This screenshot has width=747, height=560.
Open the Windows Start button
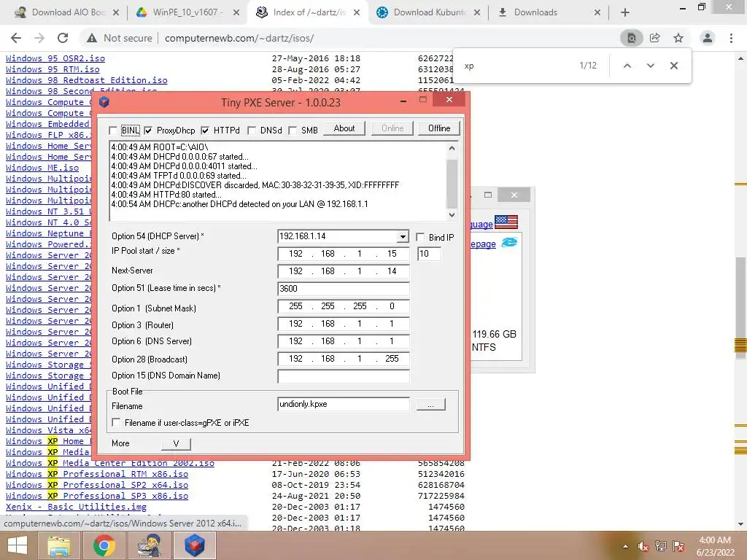click(x=18, y=545)
